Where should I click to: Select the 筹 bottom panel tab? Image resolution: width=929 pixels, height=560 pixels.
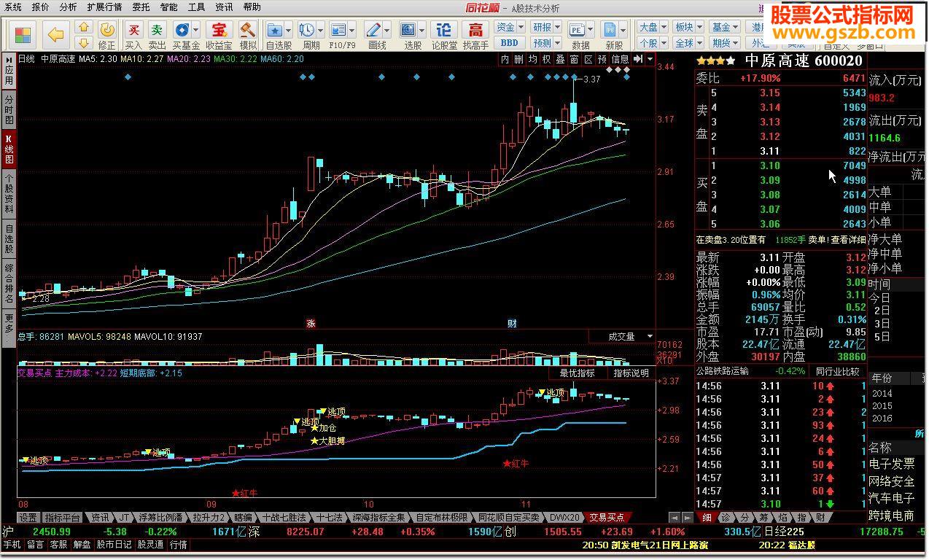tap(763, 517)
